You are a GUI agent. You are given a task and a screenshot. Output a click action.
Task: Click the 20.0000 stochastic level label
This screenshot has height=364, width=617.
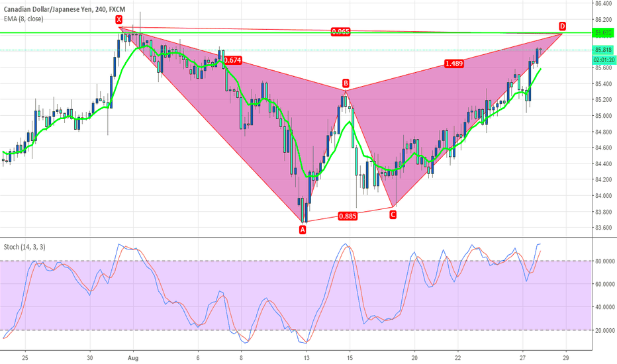click(605, 330)
